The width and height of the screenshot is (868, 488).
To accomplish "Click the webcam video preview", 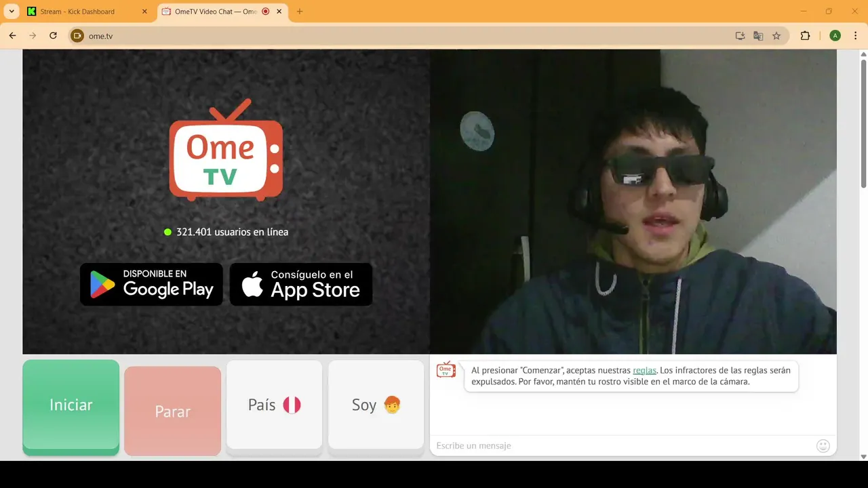I will [x=633, y=201].
